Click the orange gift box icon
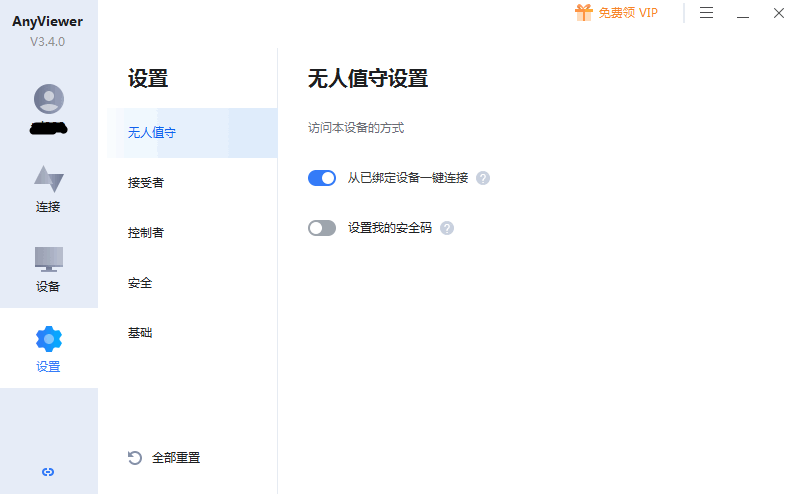 583,13
